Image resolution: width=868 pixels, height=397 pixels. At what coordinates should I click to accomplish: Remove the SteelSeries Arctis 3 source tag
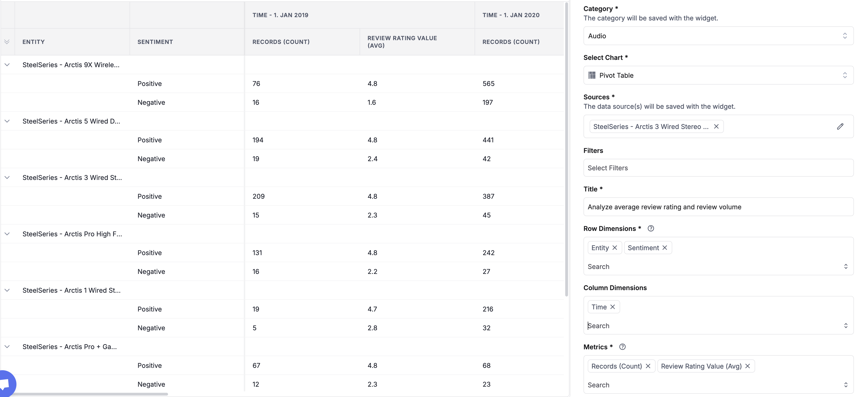(716, 126)
